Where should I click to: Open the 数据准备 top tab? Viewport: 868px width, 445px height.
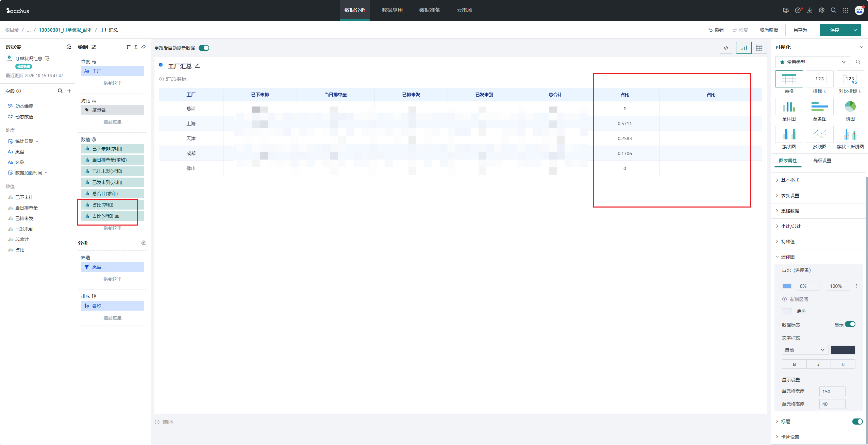[430, 10]
